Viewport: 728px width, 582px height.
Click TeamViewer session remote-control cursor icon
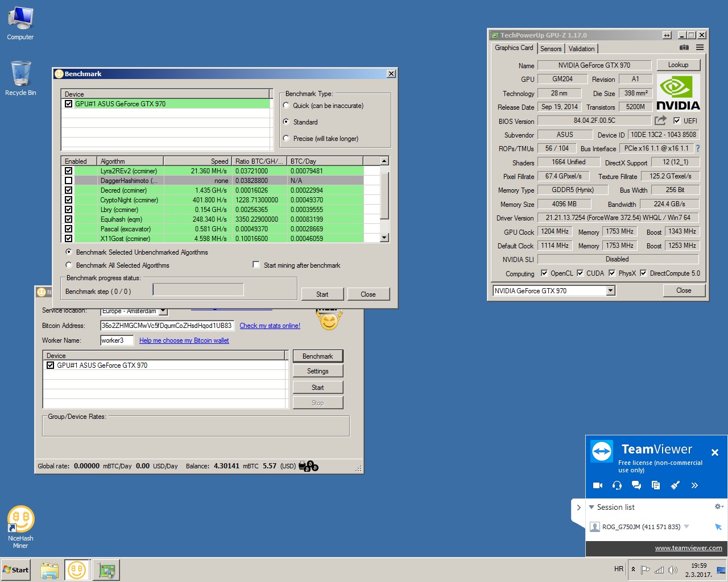click(718, 527)
